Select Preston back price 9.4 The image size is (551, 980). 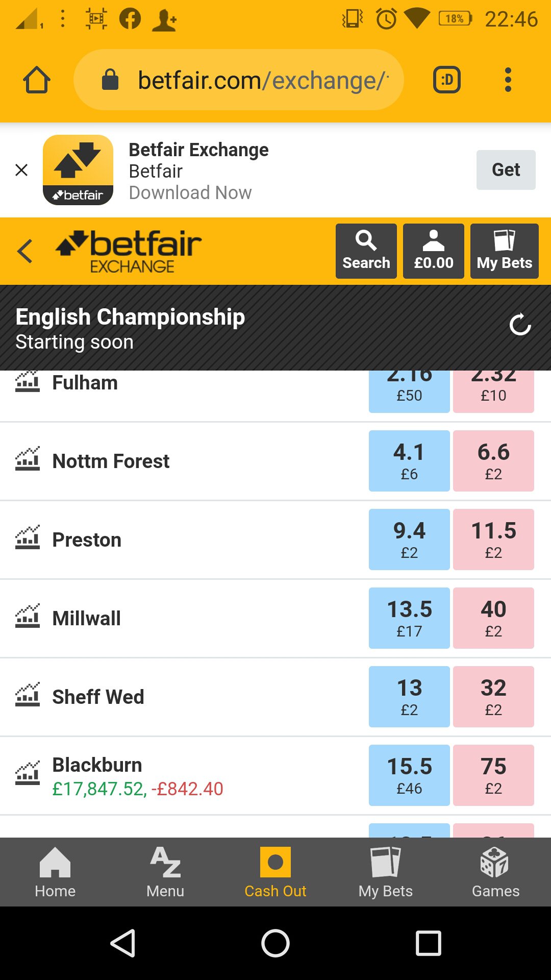409,540
